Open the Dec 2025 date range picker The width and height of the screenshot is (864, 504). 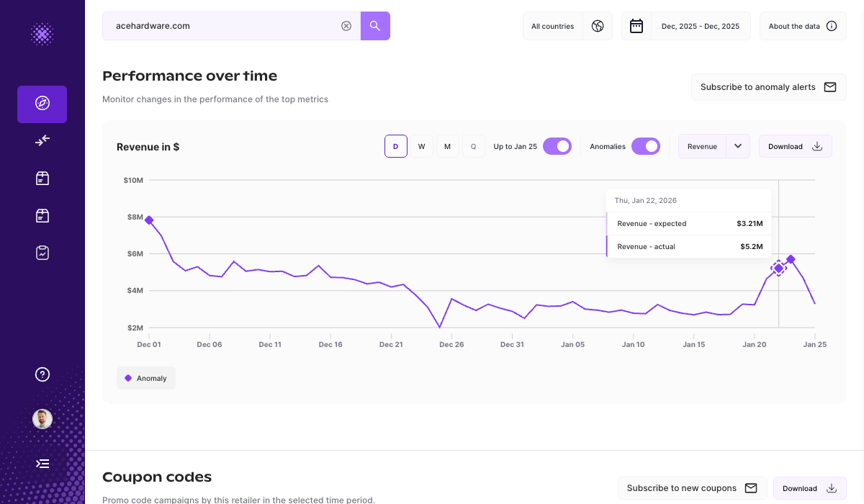pyautogui.click(x=701, y=25)
